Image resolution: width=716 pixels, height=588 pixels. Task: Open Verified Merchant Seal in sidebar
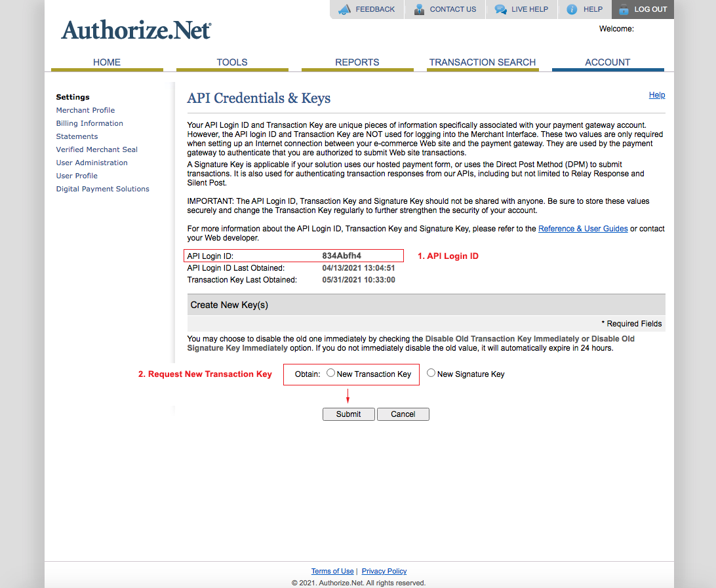click(97, 149)
